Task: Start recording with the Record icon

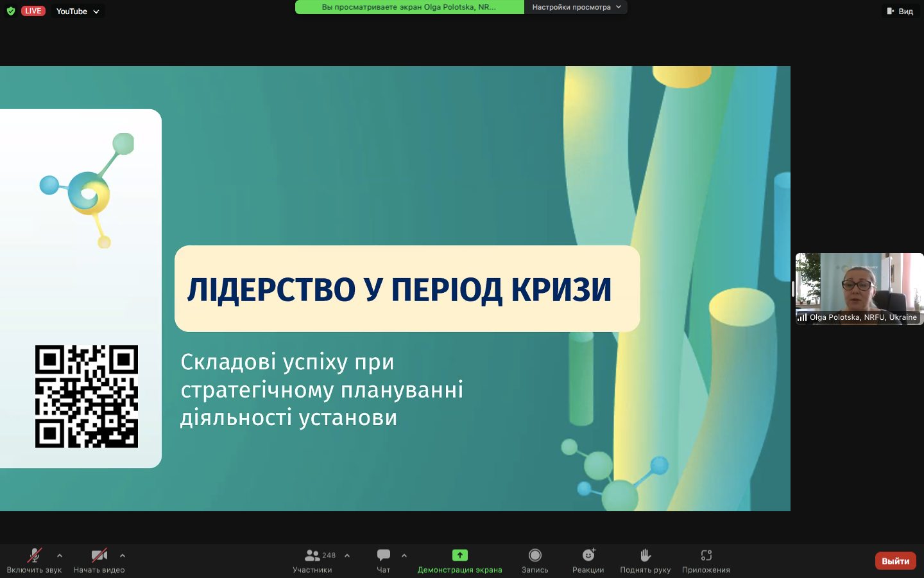Action: 535,556
